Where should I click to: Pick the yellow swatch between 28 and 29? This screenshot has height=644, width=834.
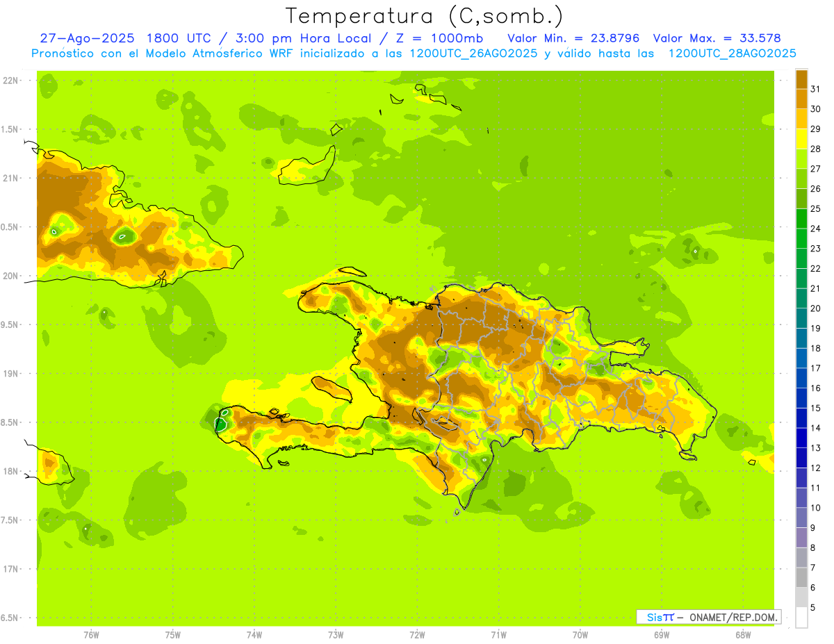pyautogui.click(x=801, y=139)
